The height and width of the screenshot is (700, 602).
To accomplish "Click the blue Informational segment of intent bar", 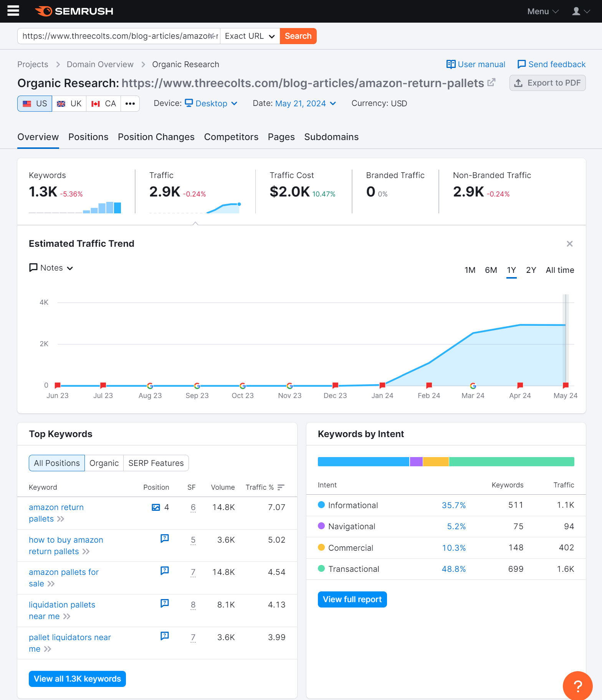I will coord(363,462).
